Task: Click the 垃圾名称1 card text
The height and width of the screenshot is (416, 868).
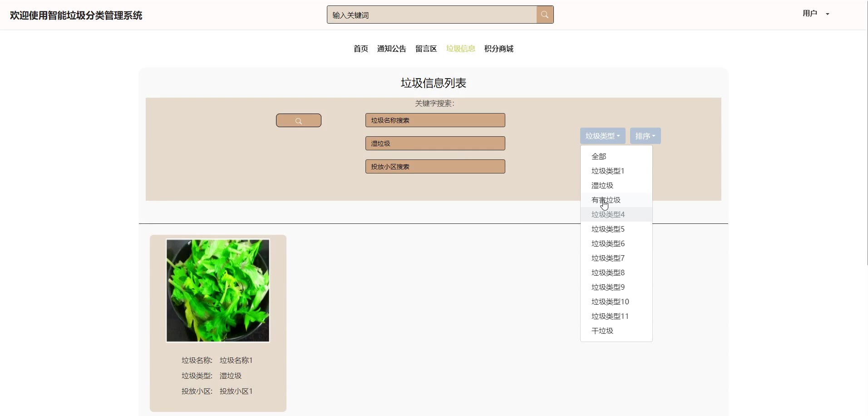Action: [x=236, y=360]
